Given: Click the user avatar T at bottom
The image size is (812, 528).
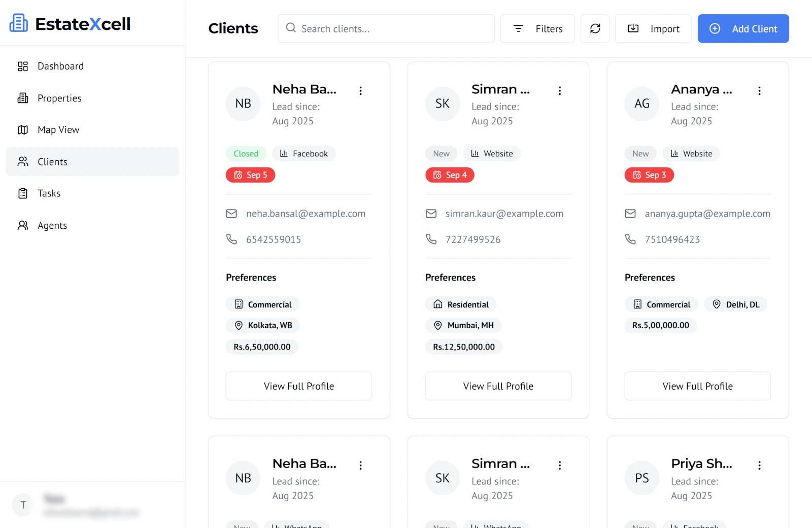Looking at the screenshot, I should click(23, 505).
